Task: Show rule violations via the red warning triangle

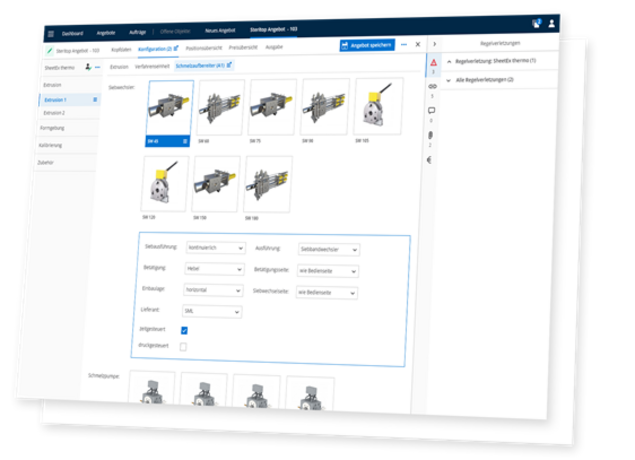Action: [x=433, y=62]
